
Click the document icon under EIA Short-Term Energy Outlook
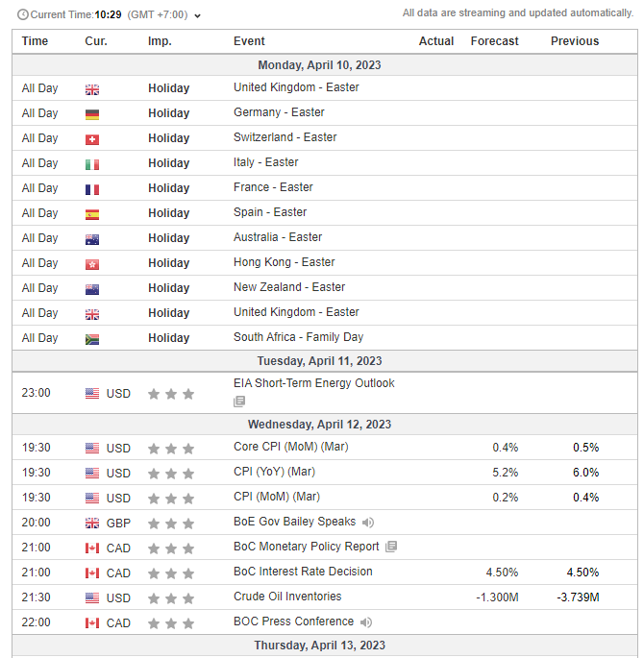239,402
